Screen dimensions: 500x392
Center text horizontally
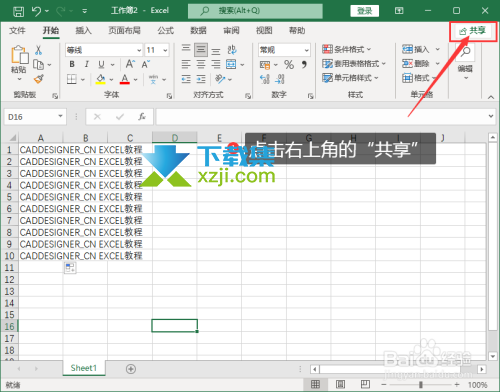[201, 64]
